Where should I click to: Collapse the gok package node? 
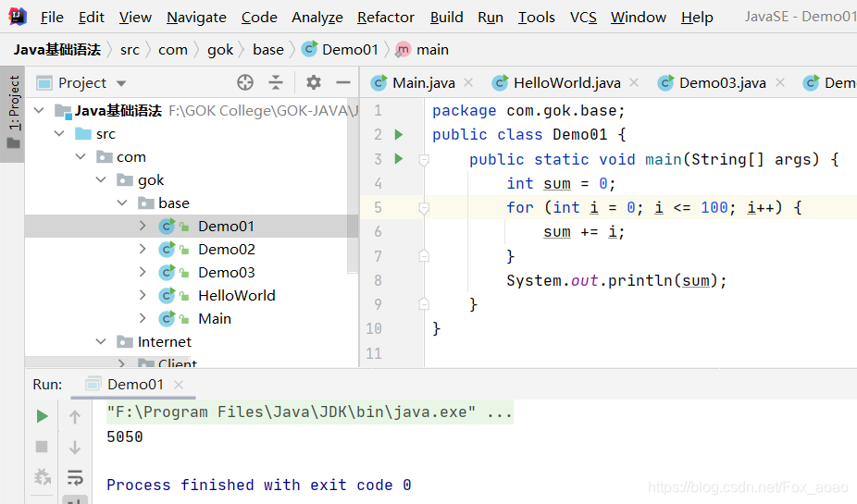101,179
